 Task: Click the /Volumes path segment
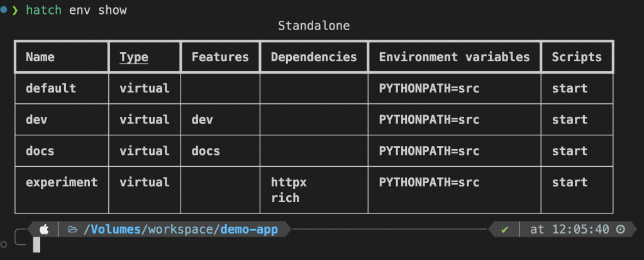[x=112, y=229]
